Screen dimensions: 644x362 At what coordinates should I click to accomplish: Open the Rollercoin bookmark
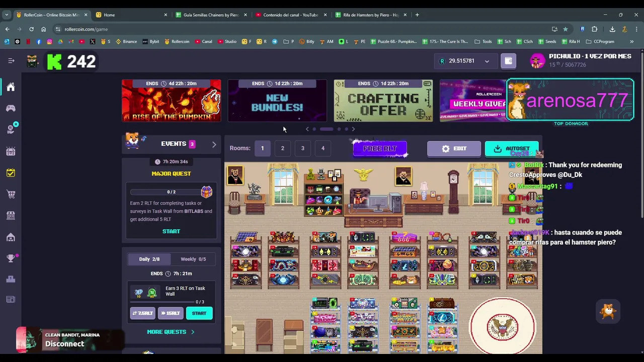click(177, 42)
